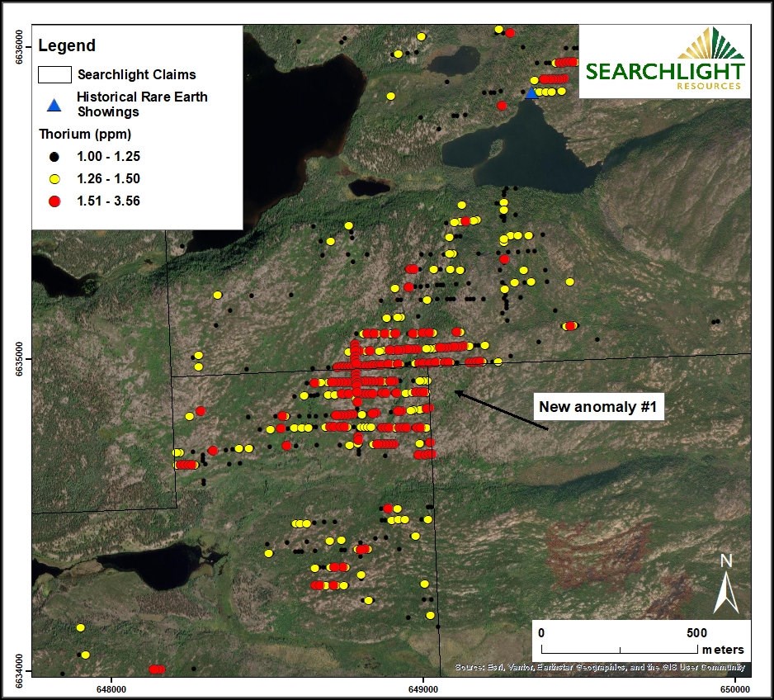Click the Searchlight Resources logo

click(664, 61)
